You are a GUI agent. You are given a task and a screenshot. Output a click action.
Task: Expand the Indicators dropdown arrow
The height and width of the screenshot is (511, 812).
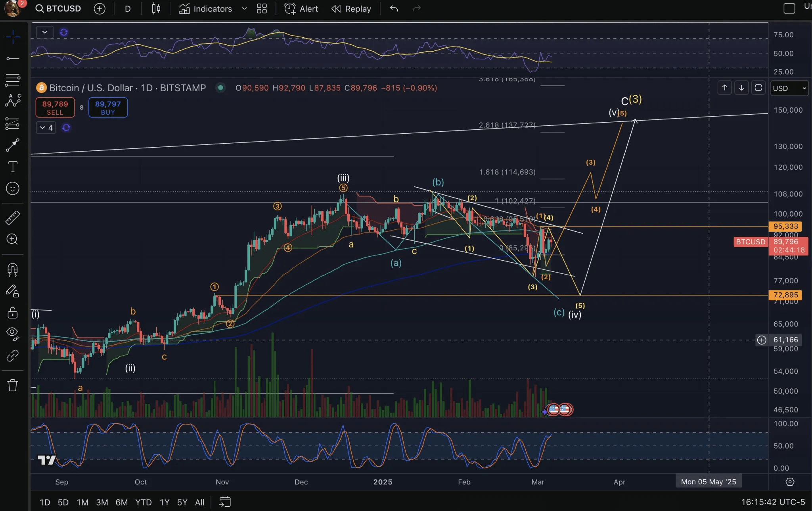[244, 8]
